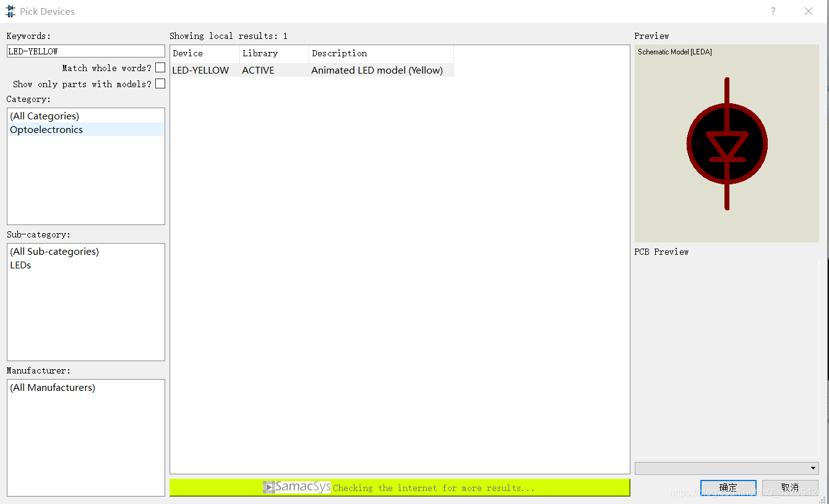Sort results by Library column header

click(274, 53)
